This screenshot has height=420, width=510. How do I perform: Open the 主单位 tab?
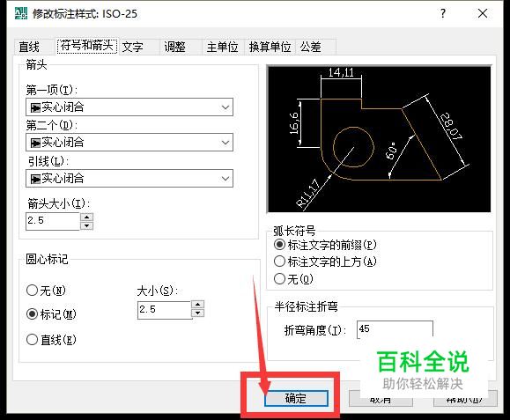(x=223, y=47)
